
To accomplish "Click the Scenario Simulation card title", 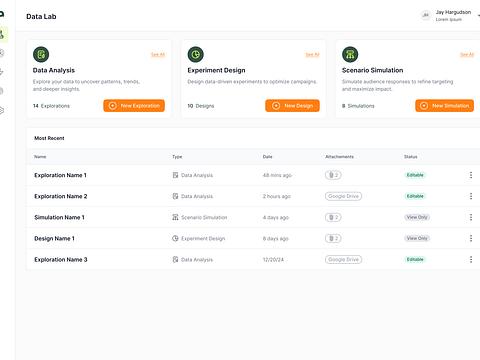I will point(373,70).
